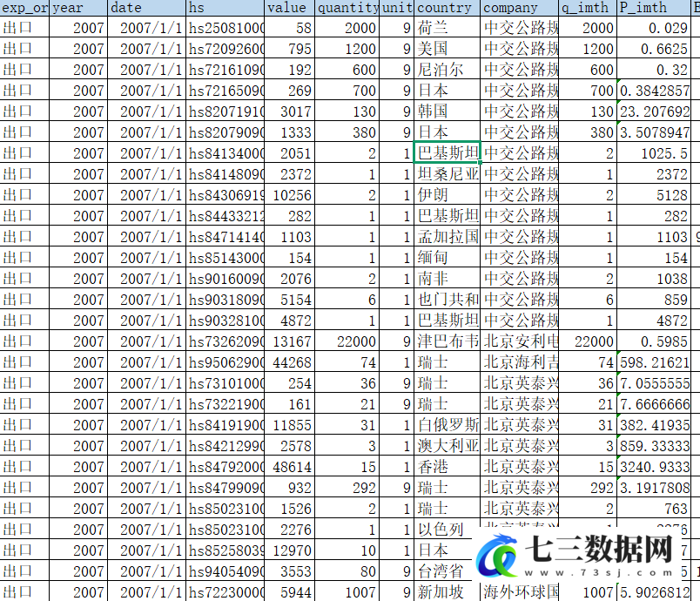Click the company cell 北京海利吉

pyautogui.click(x=520, y=362)
